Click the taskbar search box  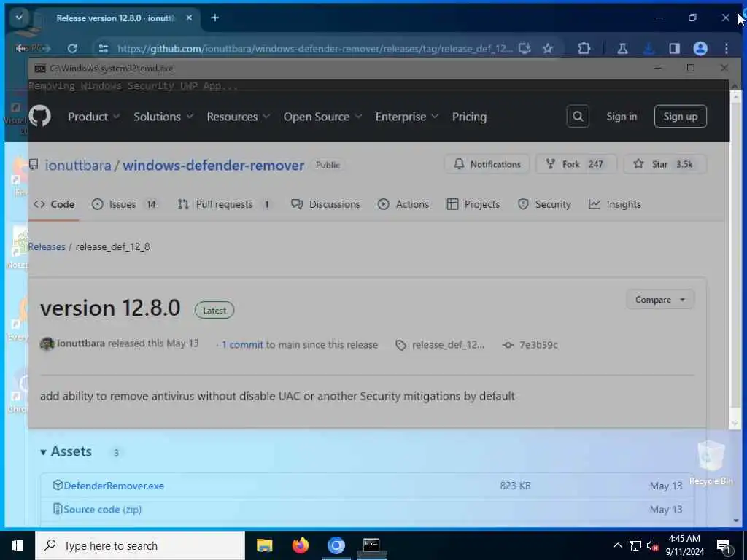[x=140, y=545]
